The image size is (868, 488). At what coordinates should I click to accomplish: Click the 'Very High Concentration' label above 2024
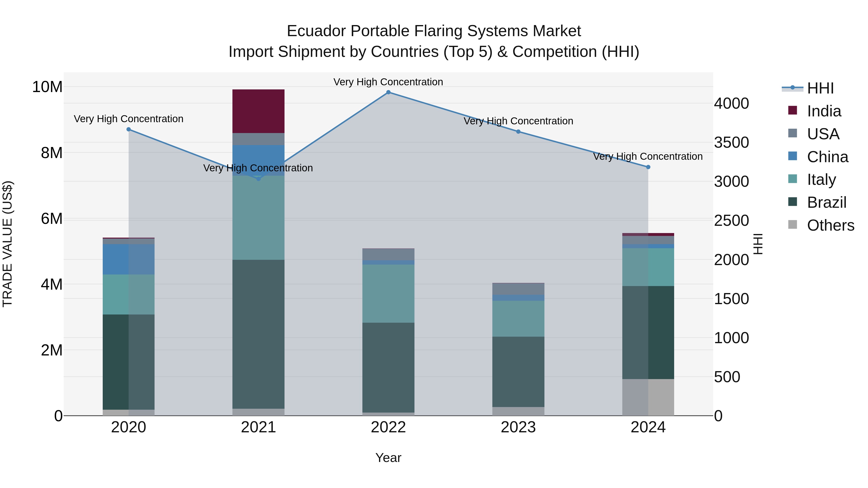[x=648, y=157]
